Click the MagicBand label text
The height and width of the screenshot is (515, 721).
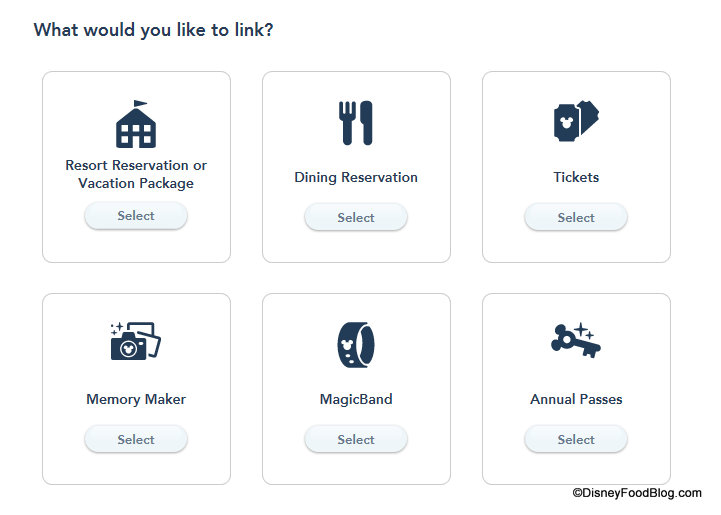point(356,399)
